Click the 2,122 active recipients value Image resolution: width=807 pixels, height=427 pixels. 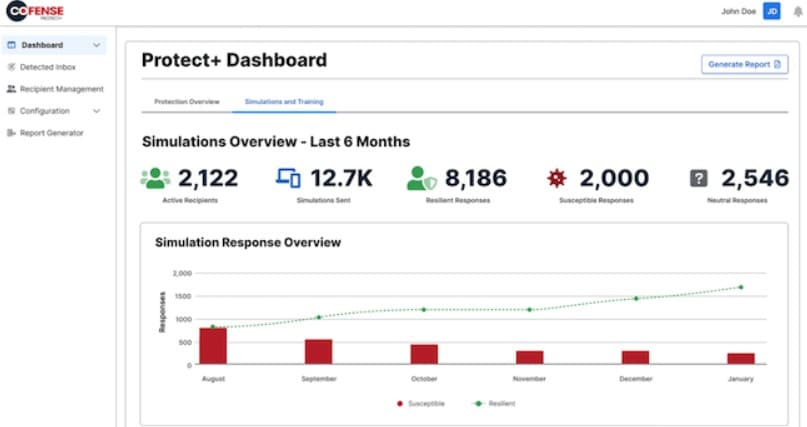pos(208,179)
